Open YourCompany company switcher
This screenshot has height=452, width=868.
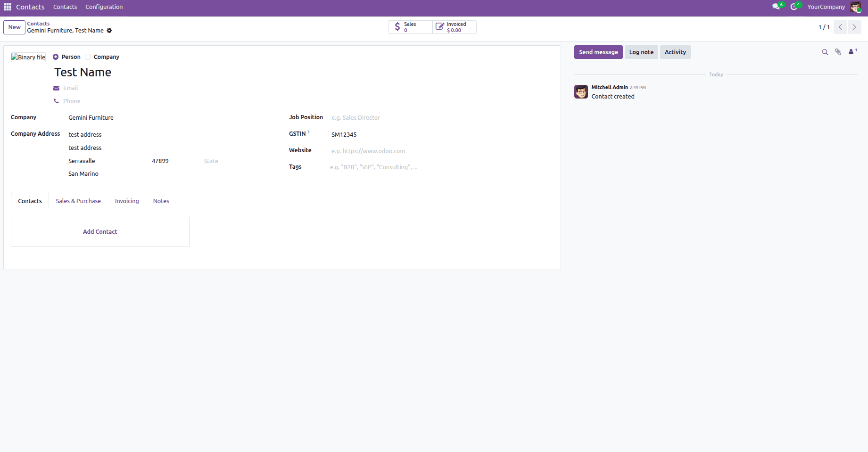(826, 7)
